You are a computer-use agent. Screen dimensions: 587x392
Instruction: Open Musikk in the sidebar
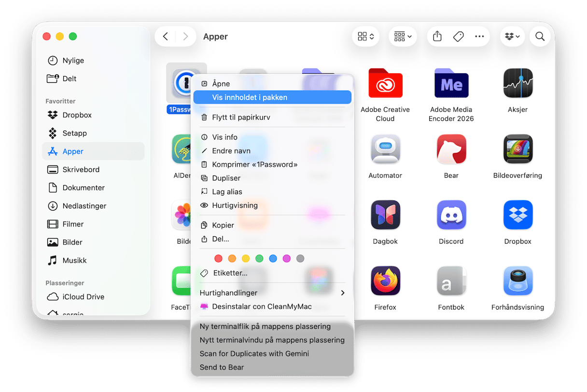point(93,260)
